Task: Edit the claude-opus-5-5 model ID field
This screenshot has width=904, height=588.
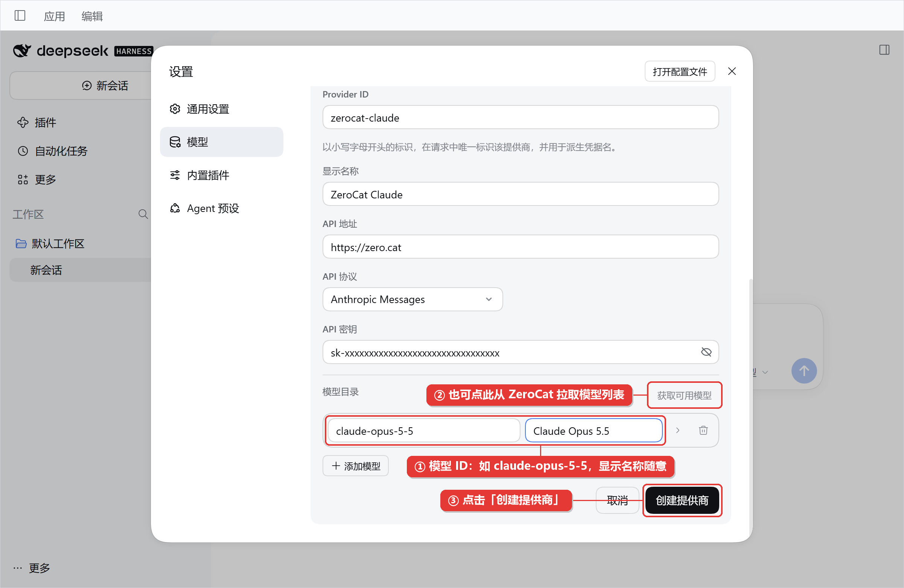Action: click(424, 431)
